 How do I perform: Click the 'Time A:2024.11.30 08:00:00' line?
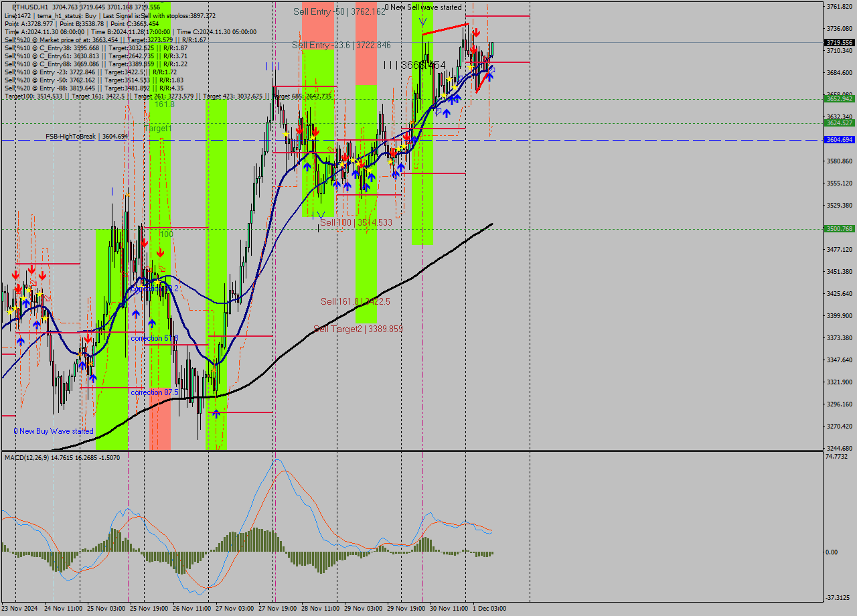(131, 31)
